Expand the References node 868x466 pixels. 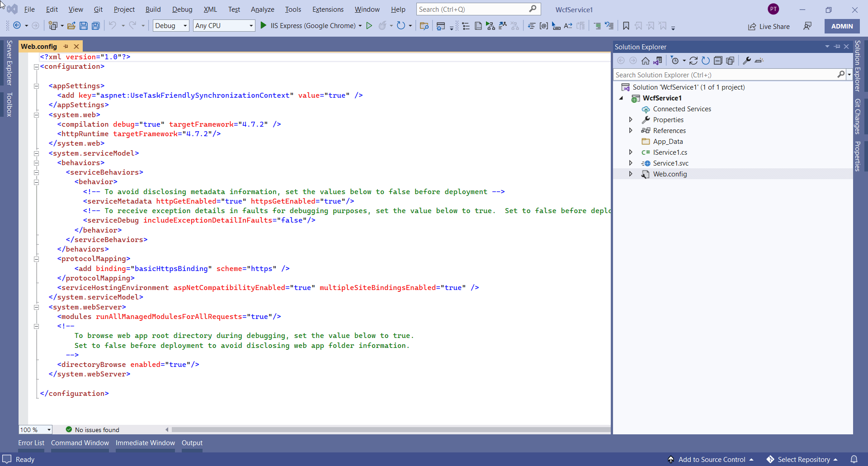click(x=631, y=130)
